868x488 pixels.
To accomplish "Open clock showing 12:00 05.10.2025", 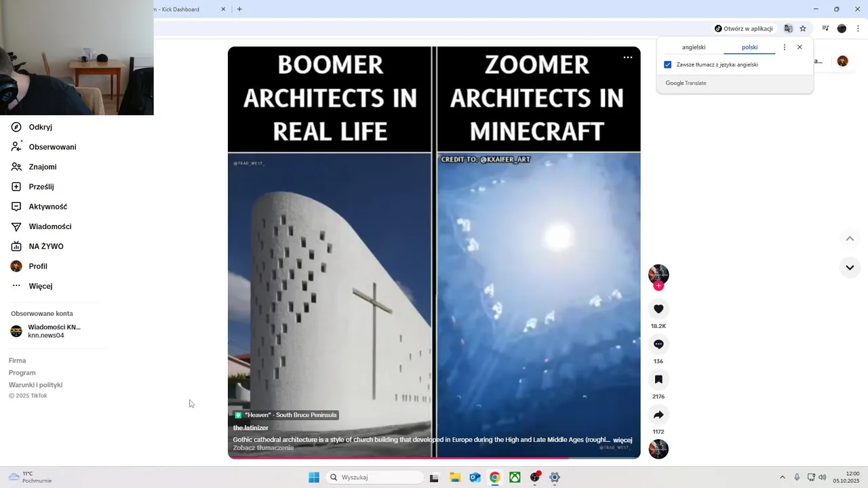I will pyautogui.click(x=847, y=477).
